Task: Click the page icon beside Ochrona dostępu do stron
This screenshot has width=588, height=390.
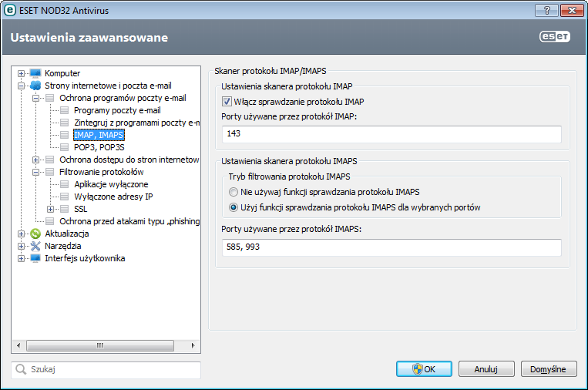Action: pyautogui.click(x=50, y=160)
